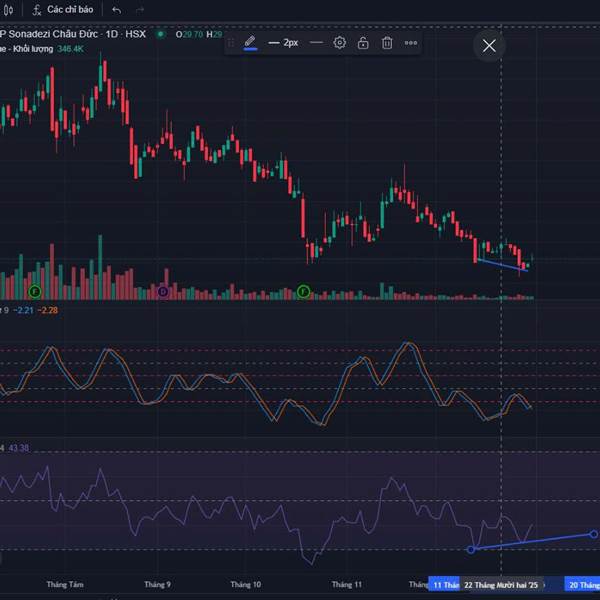Select the left anchor of RSI trend line
600x600 pixels.
pos(471,549)
